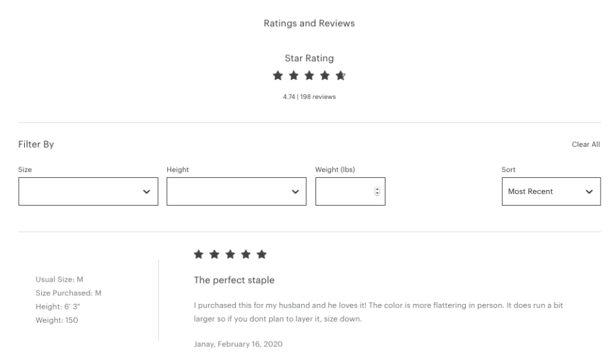Focus the Weight (lbs) input field
This screenshot has width=616, height=364.
[344, 191]
